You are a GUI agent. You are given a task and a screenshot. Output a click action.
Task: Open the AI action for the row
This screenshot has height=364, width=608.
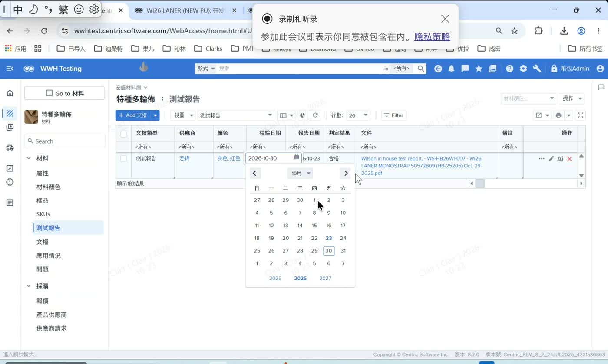(560, 159)
